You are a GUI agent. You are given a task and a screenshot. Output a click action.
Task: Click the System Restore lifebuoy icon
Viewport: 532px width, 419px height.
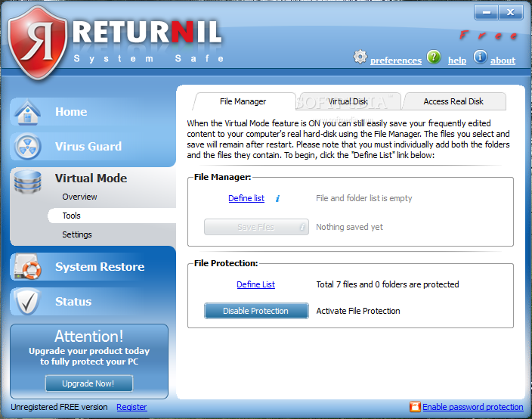(x=27, y=267)
